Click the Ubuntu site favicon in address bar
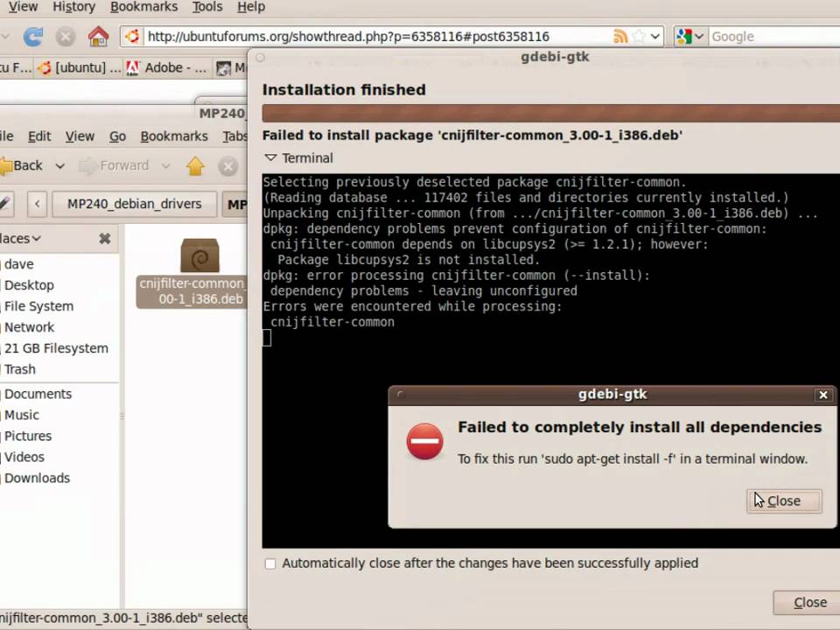 132,37
